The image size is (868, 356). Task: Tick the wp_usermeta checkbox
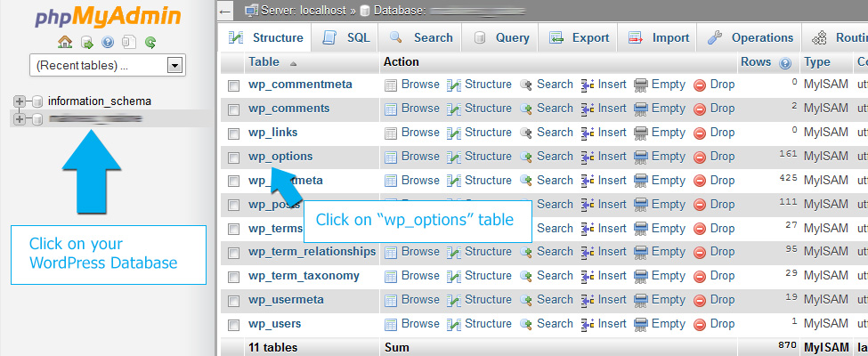(x=233, y=301)
